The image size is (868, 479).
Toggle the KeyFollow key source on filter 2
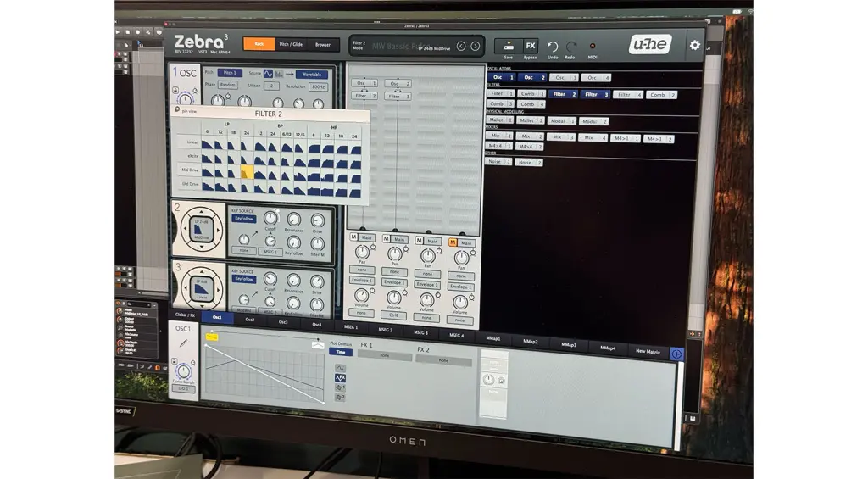[x=244, y=219]
